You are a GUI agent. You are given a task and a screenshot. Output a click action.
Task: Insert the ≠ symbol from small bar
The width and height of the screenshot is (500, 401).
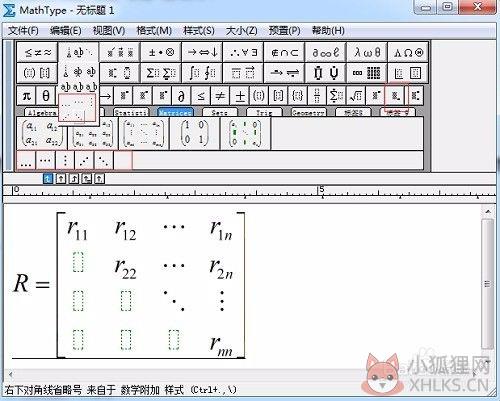point(220,96)
